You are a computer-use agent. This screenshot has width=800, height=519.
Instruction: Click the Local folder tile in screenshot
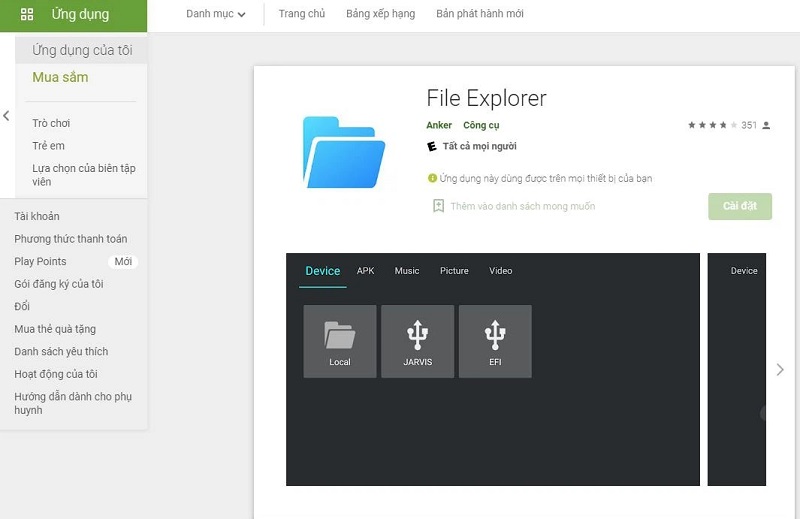pos(340,341)
